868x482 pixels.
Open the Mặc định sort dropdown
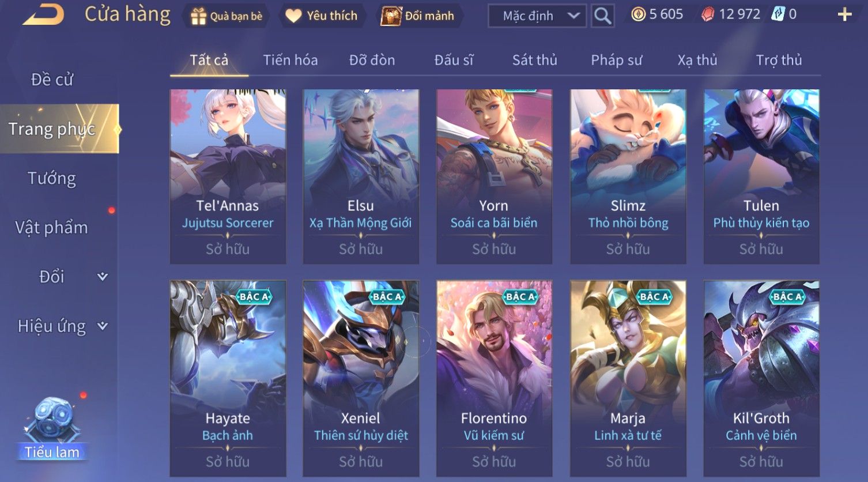coord(537,16)
